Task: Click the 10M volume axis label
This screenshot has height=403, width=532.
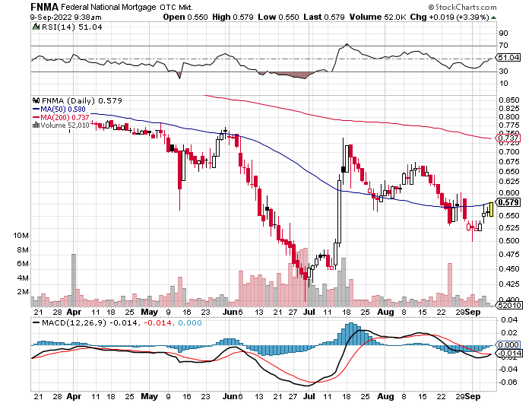Action: click(x=21, y=235)
